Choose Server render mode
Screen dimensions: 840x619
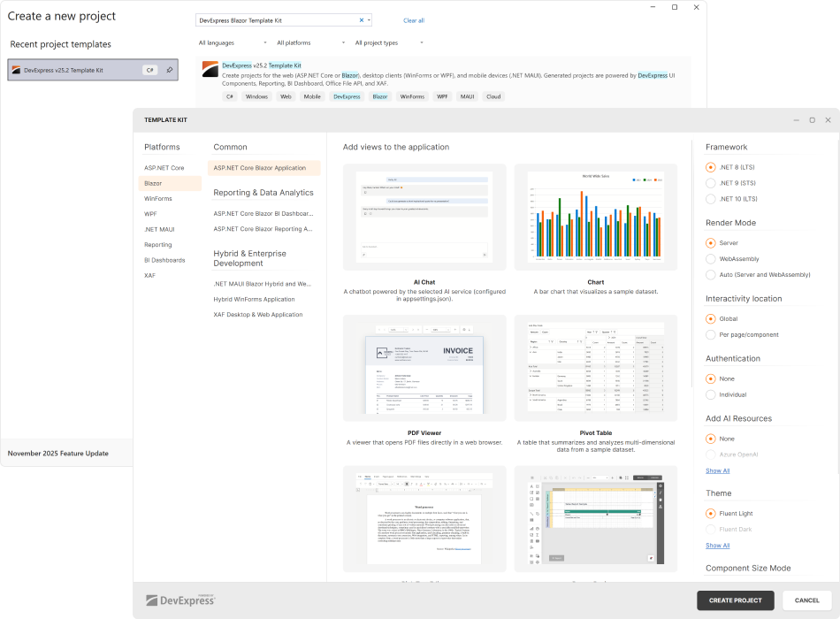(x=711, y=243)
